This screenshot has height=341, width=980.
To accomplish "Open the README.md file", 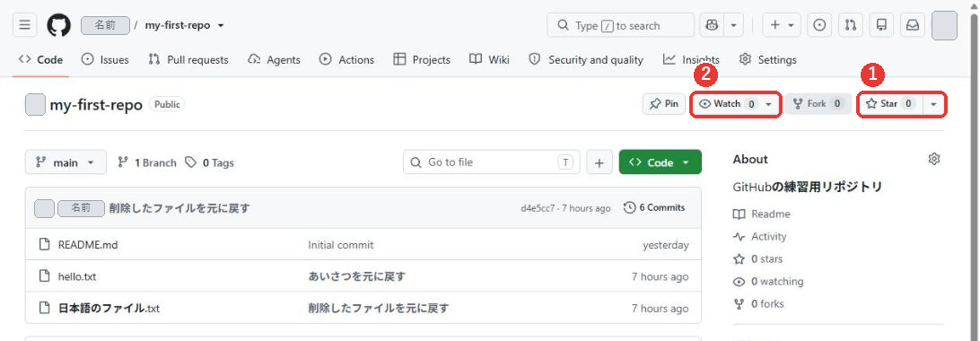I will (x=88, y=245).
